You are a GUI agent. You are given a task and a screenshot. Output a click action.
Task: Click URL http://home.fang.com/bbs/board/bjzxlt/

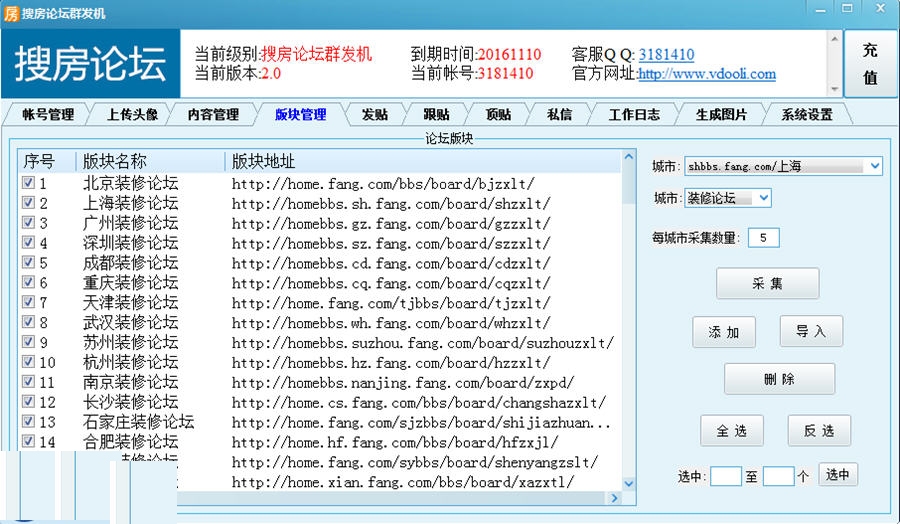(383, 184)
